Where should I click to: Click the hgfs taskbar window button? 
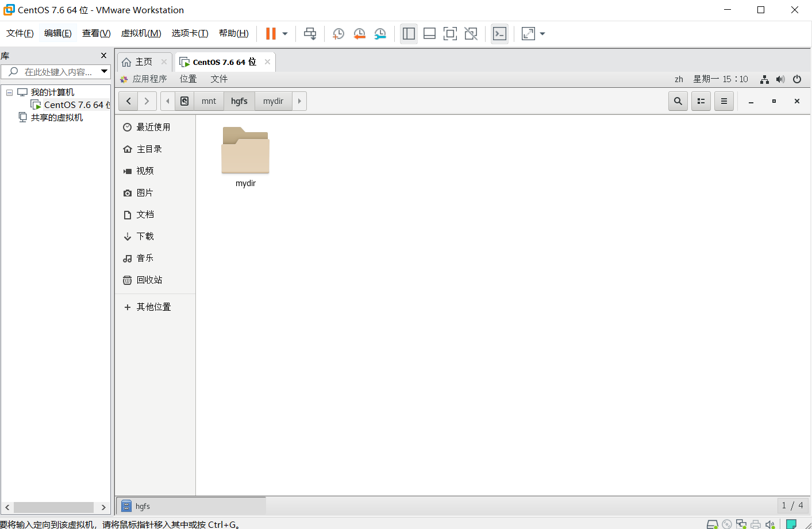191,506
